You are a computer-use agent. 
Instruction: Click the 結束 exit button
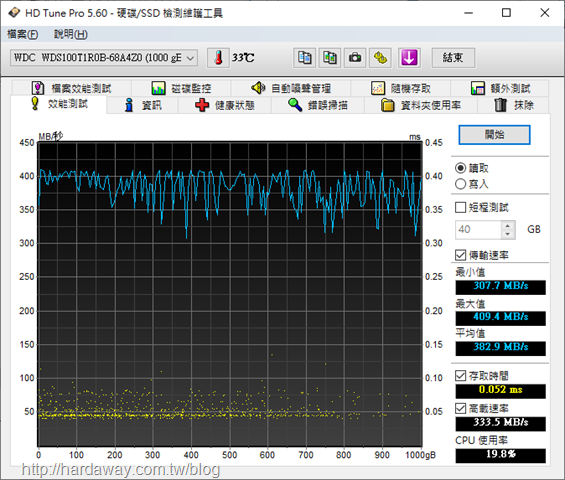point(453,58)
